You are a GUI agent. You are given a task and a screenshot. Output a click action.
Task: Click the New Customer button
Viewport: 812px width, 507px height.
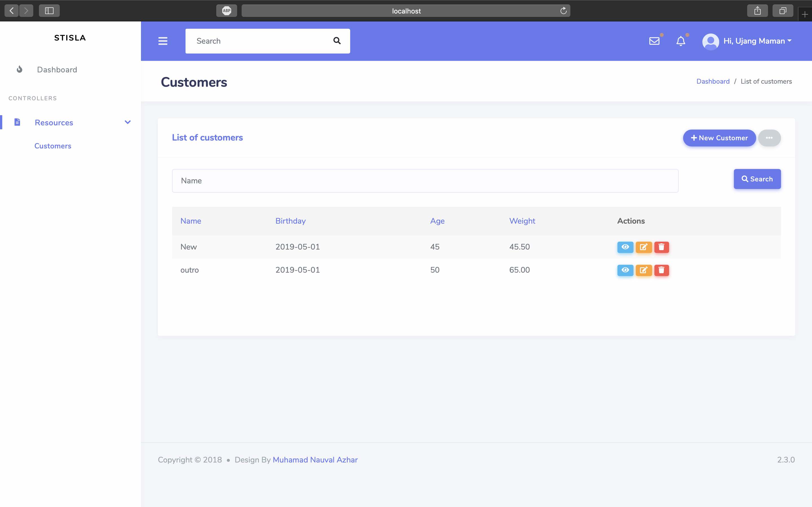719,138
